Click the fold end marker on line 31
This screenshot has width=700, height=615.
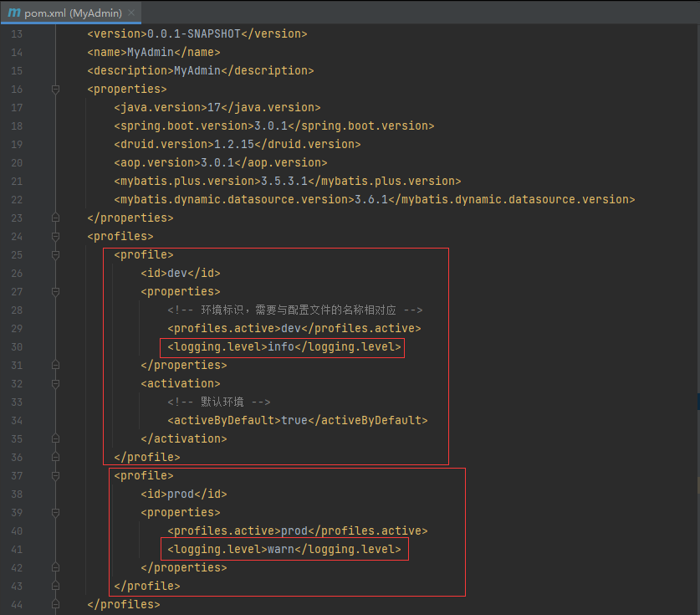pyautogui.click(x=55, y=366)
